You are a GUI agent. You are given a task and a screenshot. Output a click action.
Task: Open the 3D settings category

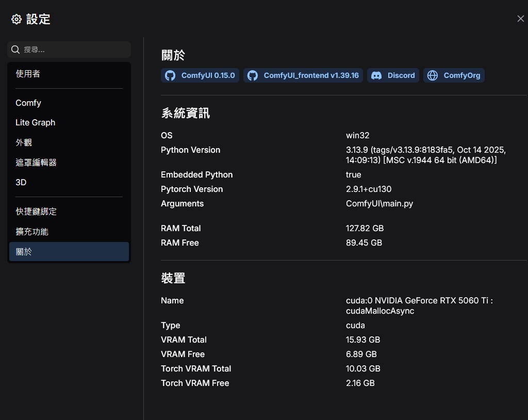click(21, 182)
